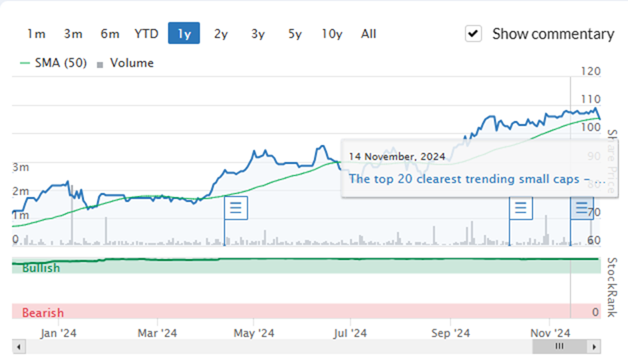Show the All time range
628x364 pixels.
coord(369,33)
